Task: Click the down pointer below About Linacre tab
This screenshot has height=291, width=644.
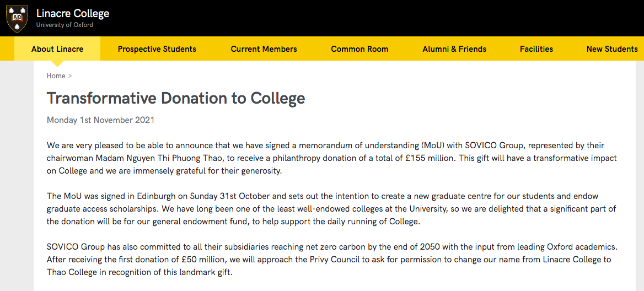Action: point(57,63)
